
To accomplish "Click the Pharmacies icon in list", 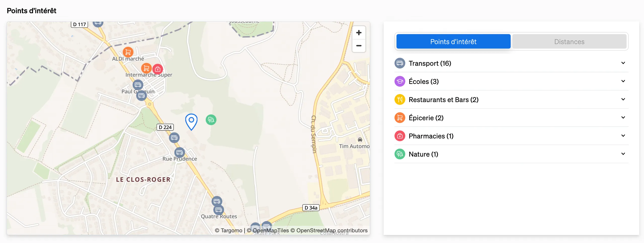I will tap(400, 136).
